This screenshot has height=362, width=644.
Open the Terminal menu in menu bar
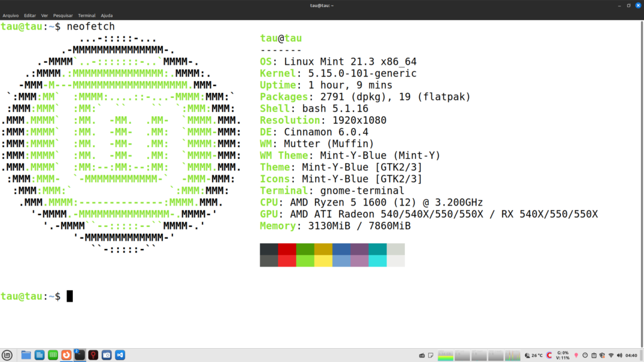tap(86, 14)
